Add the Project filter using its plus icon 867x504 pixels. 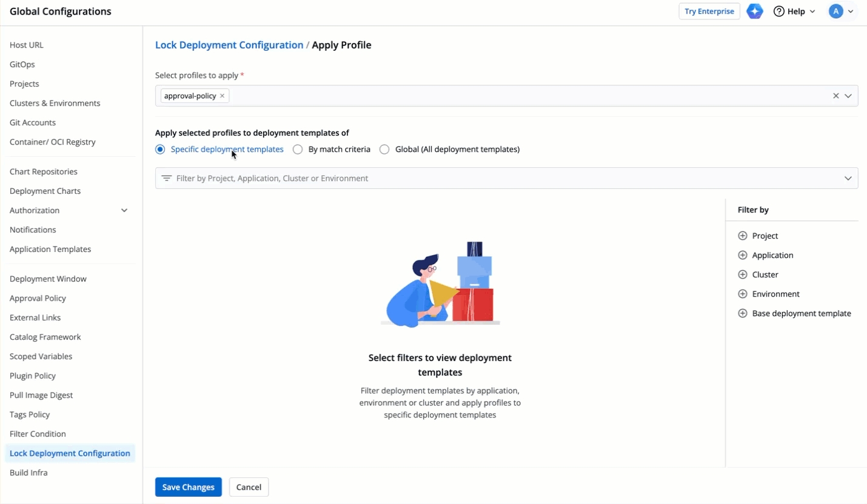743,236
